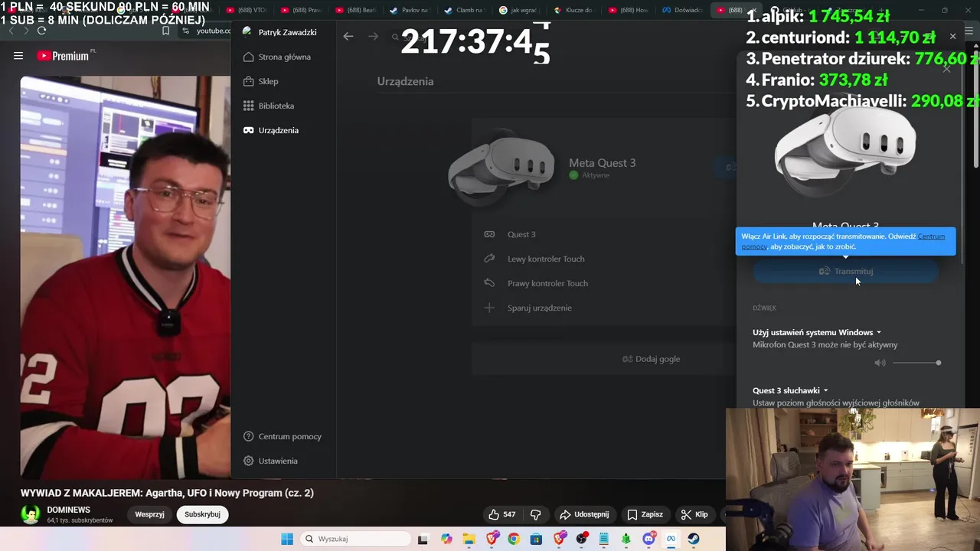Click Udostępnij to share the video
The width and height of the screenshot is (980, 551).
pos(584,514)
